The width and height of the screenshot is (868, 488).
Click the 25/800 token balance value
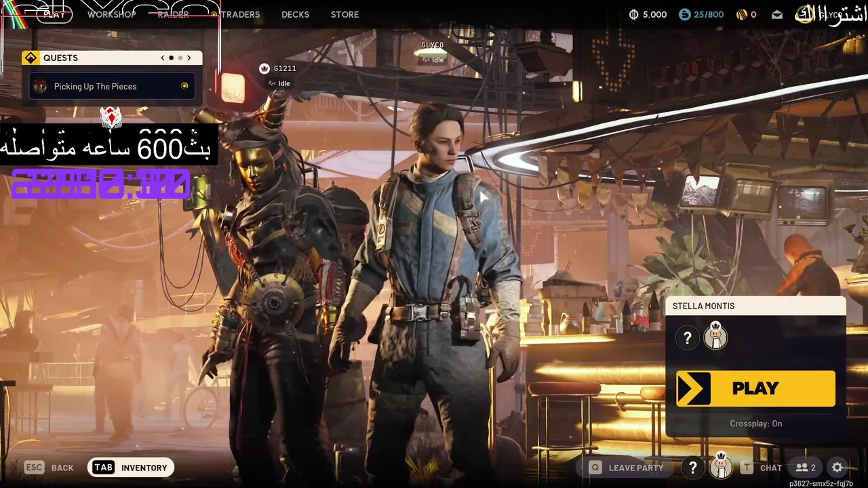point(709,14)
